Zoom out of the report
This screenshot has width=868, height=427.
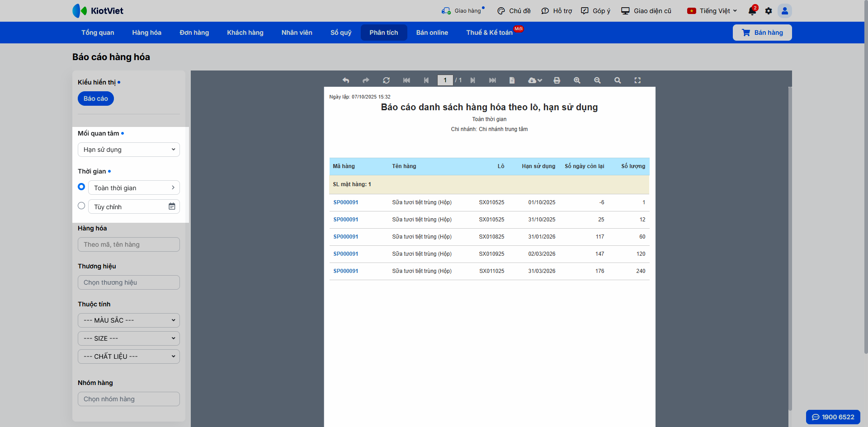click(597, 80)
